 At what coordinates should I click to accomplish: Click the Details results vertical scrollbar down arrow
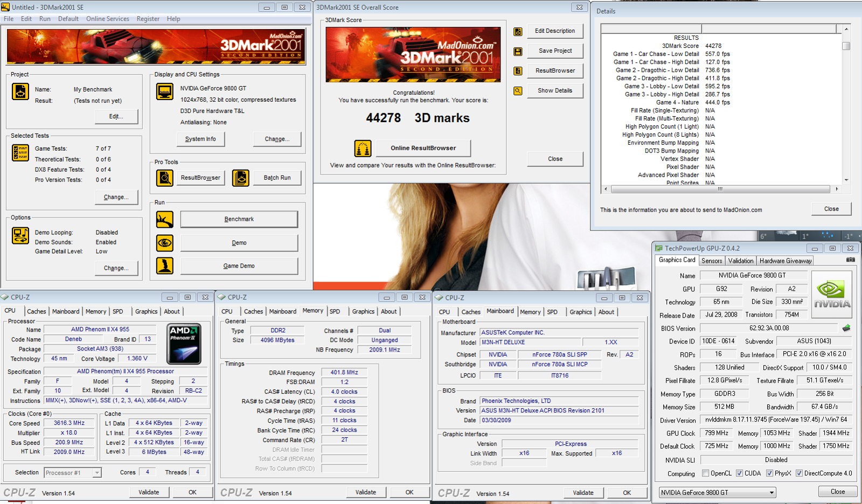(846, 180)
